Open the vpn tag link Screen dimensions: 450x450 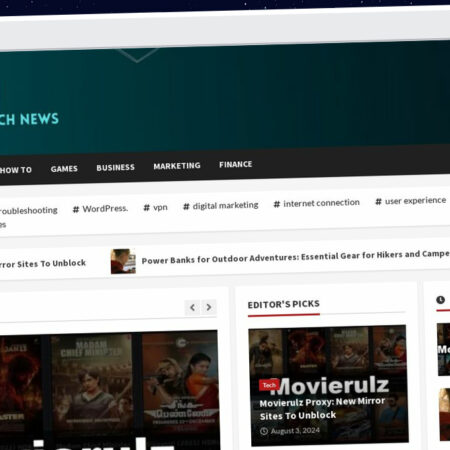click(x=156, y=207)
